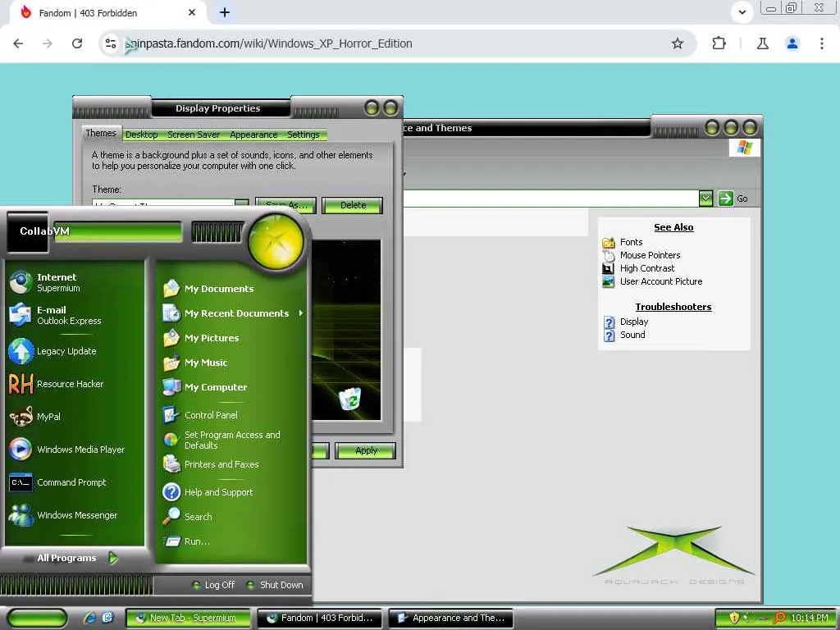Viewport: 840px width, 630px height.
Task: Click the Log Off button
Action: 213,585
